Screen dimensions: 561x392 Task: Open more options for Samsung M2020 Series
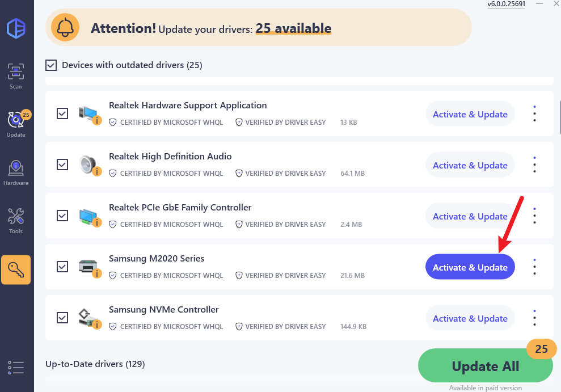[x=534, y=267]
